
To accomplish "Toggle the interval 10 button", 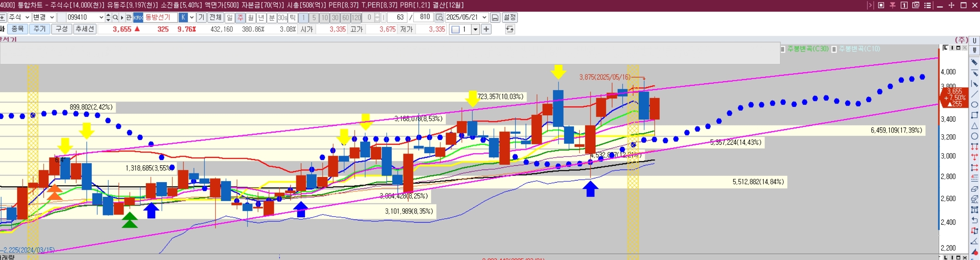I will [x=324, y=17].
